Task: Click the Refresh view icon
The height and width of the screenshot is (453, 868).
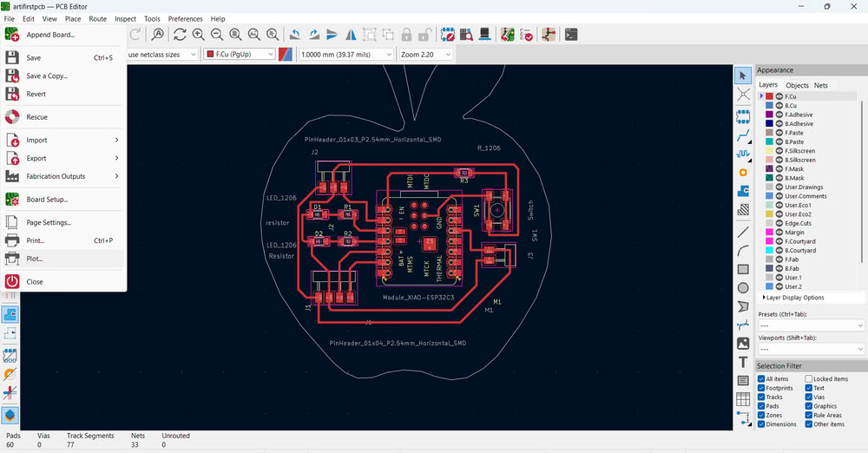Action: tap(180, 35)
